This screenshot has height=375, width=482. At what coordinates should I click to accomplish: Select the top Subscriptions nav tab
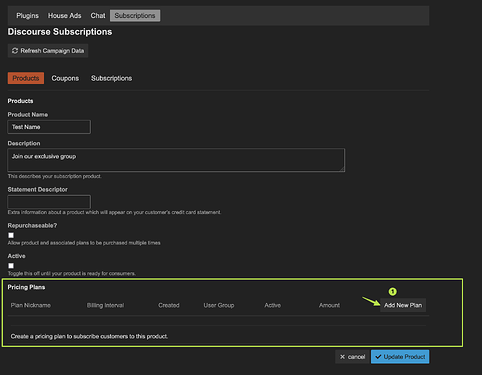[x=135, y=16]
